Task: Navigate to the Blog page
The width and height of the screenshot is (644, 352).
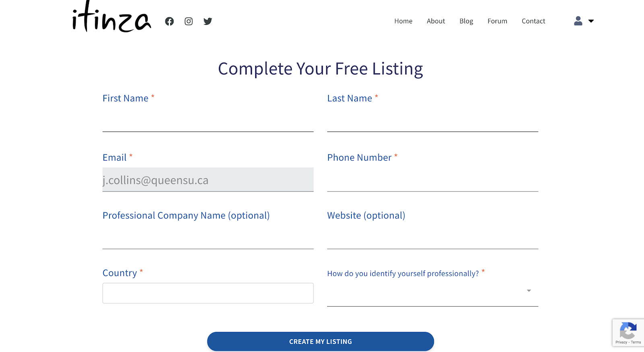Action: [466, 21]
